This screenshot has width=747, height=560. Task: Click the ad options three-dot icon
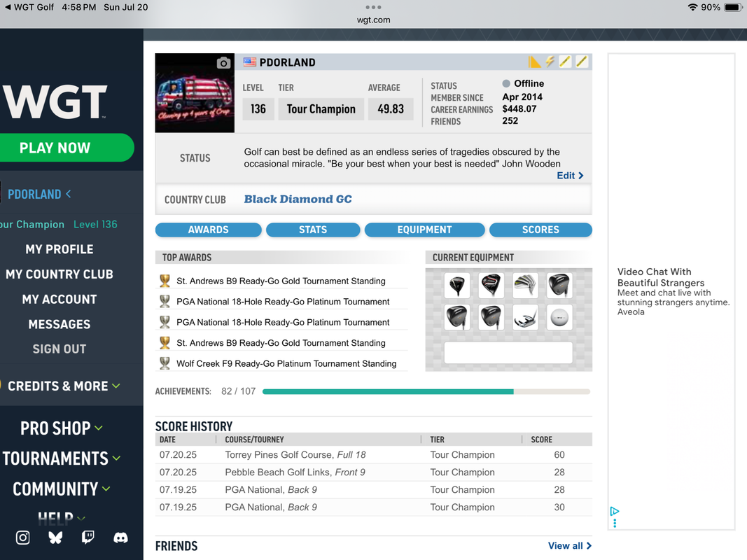(615, 524)
